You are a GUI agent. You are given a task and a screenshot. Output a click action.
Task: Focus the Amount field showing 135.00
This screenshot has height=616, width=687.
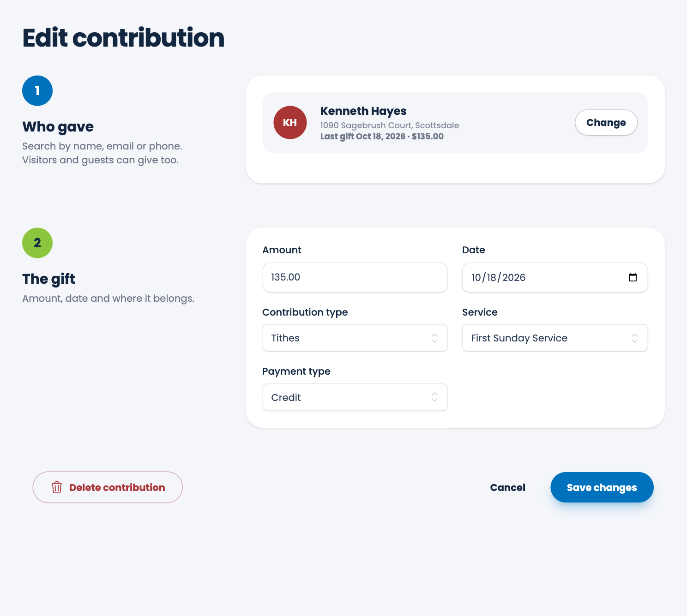pyautogui.click(x=355, y=277)
